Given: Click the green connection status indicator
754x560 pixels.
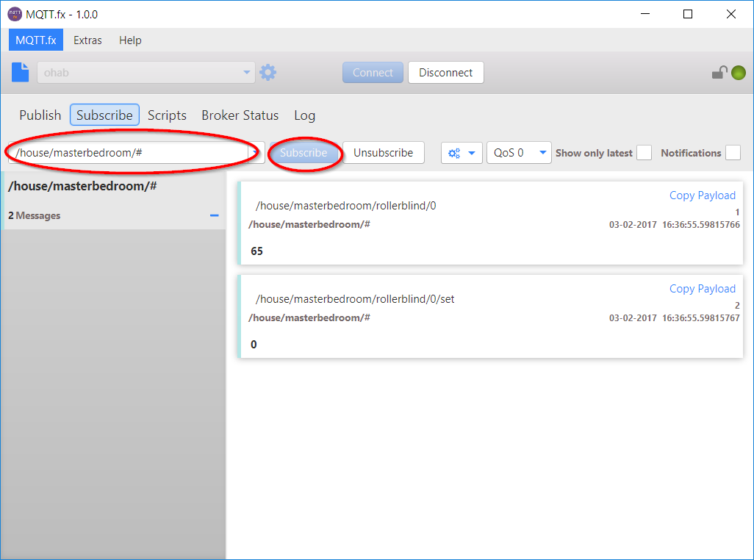Looking at the screenshot, I should click(x=739, y=73).
